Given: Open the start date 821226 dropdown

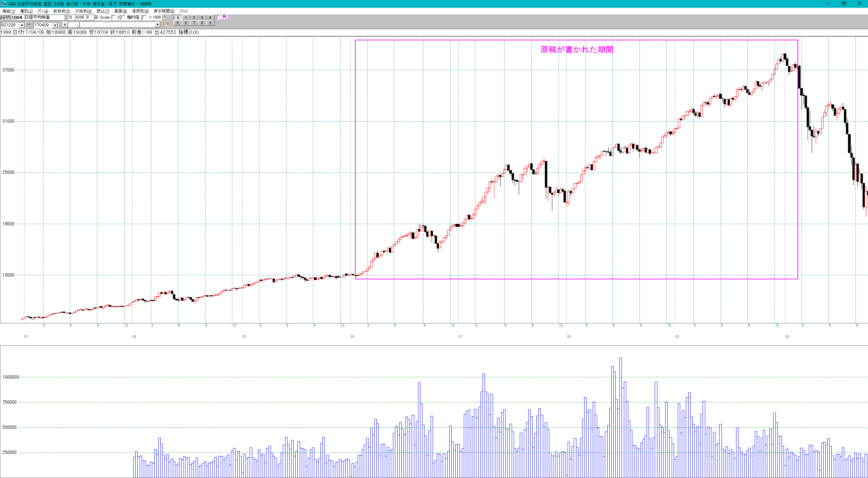Looking at the screenshot, I should pos(22,25).
